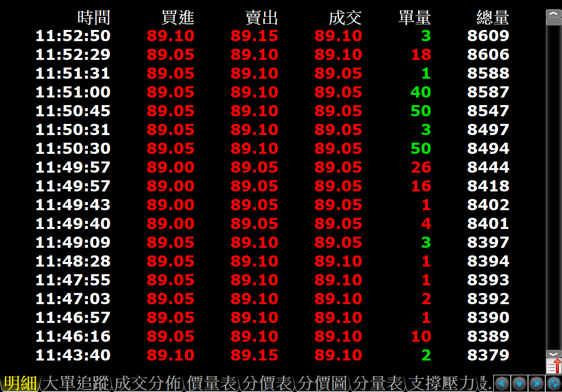Click the scrollbar up arrow button

tap(554, 14)
